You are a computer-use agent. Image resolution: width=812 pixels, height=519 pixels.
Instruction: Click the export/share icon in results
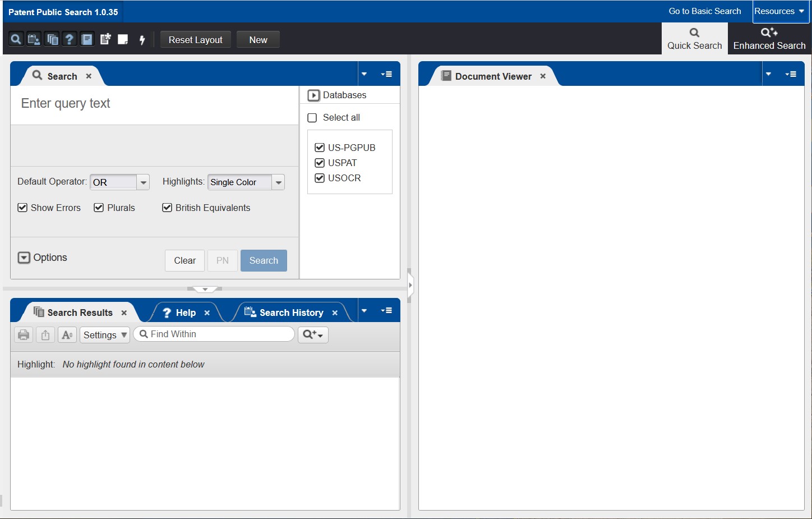45,335
